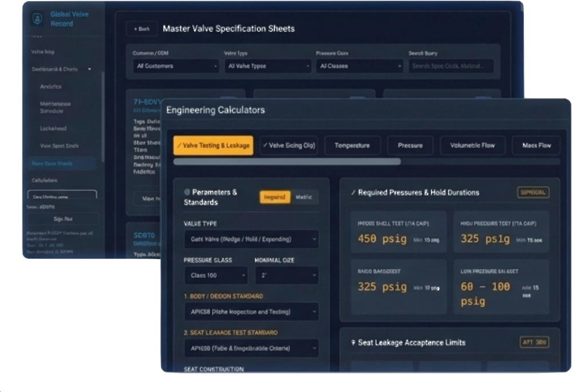Click the '450 psig' shell test value
This screenshot has height=392, width=572.
pyautogui.click(x=382, y=239)
